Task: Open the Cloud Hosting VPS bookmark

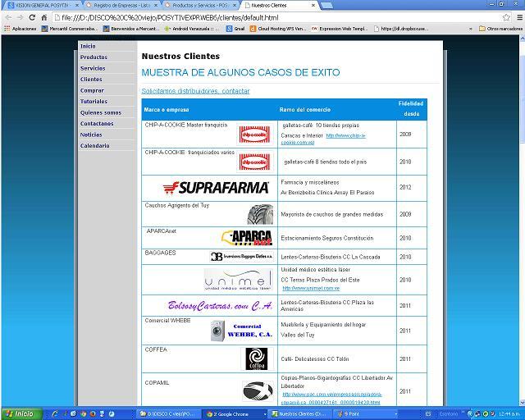Action: [x=278, y=29]
